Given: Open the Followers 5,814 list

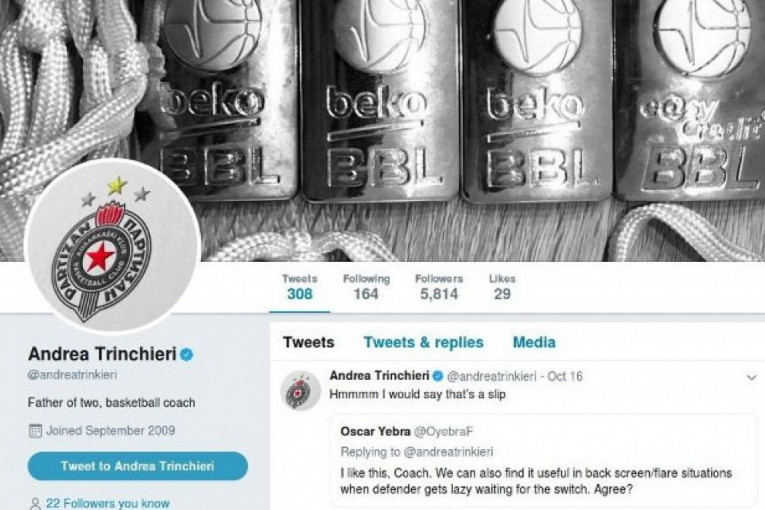Looking at the screenshot, I should (x=439, y=287).
